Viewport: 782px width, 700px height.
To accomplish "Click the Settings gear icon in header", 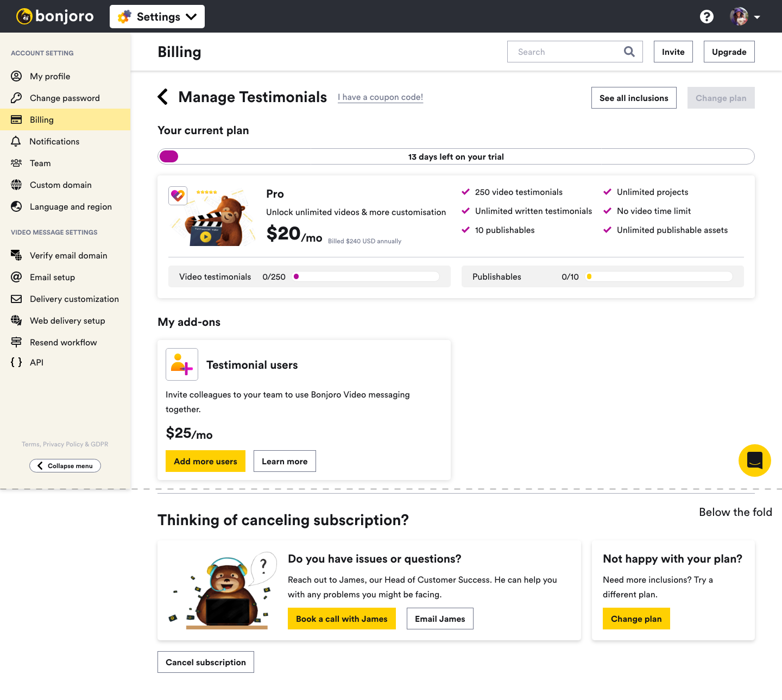I will click(124, 16).
